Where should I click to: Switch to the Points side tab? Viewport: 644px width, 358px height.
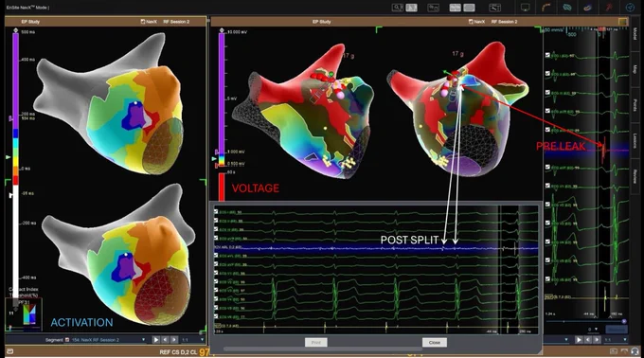click(x=635, y=105)
